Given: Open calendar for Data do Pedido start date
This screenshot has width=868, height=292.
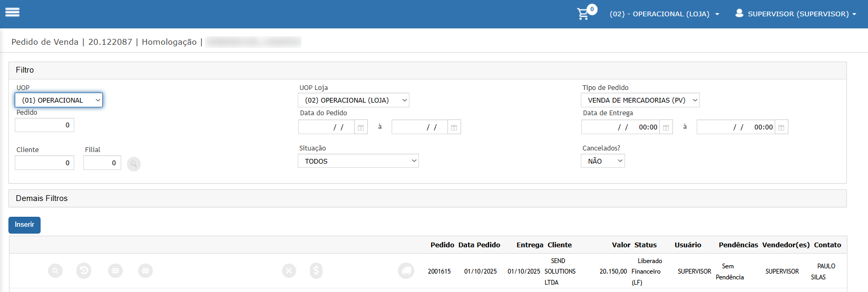Looking at the screenshot, I should pos(360,127).
